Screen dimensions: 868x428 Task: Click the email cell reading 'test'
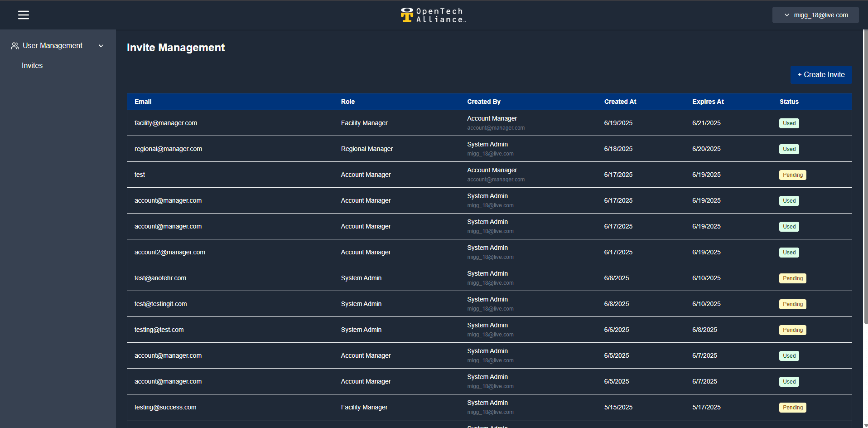140,175
